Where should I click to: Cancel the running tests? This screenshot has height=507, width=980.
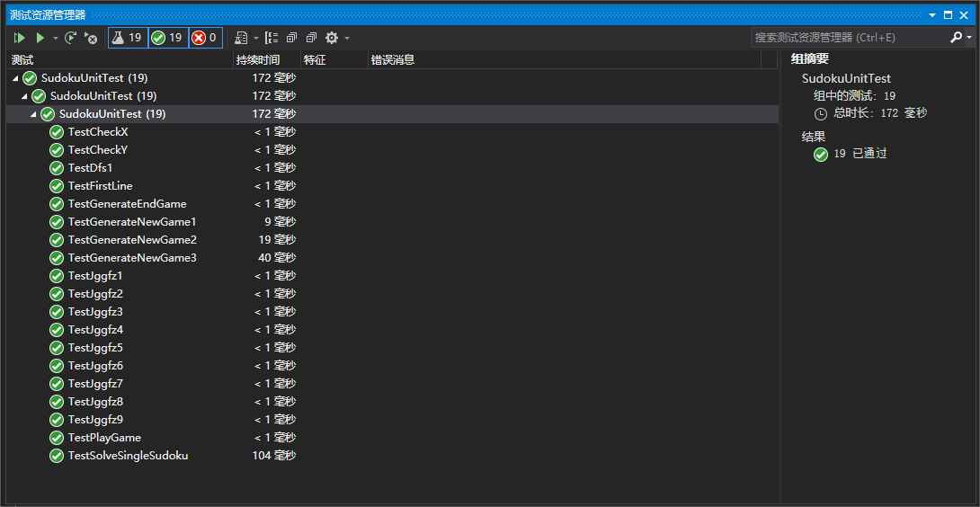pyautogui.click(x=91, y=38)
